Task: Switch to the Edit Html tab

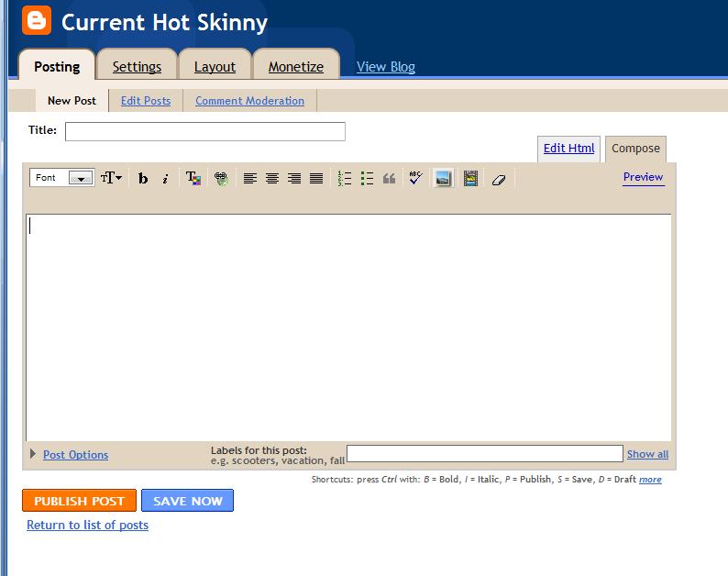Action: pos(568,149)
